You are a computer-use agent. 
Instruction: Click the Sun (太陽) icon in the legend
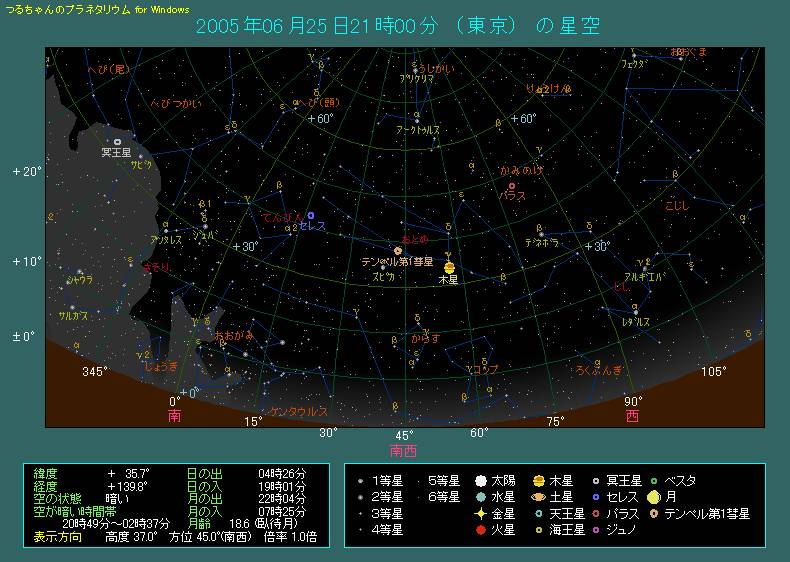pos(481,481)
